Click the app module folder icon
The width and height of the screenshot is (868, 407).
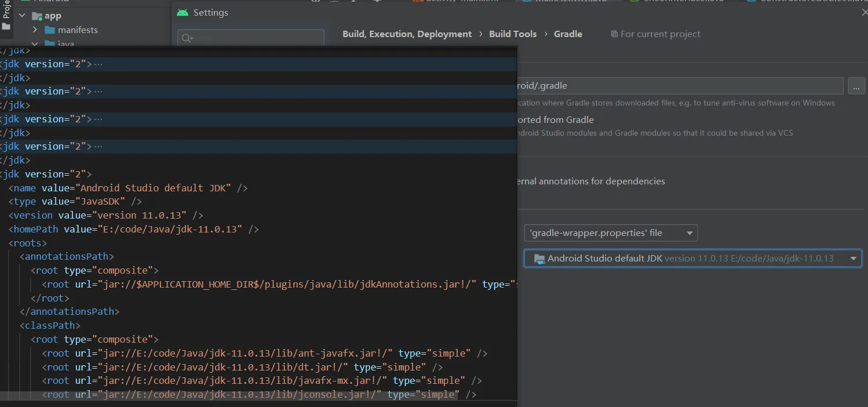pos(37,16)
